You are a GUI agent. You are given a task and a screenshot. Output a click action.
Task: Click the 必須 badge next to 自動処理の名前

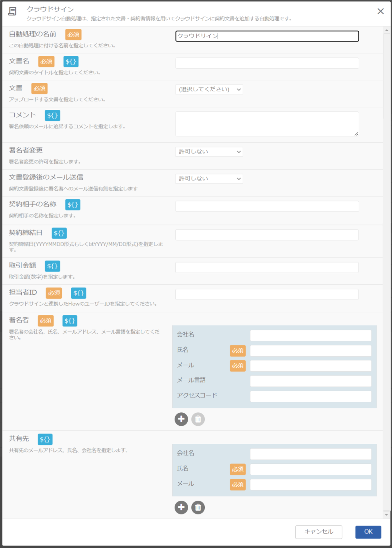(73, 35)
